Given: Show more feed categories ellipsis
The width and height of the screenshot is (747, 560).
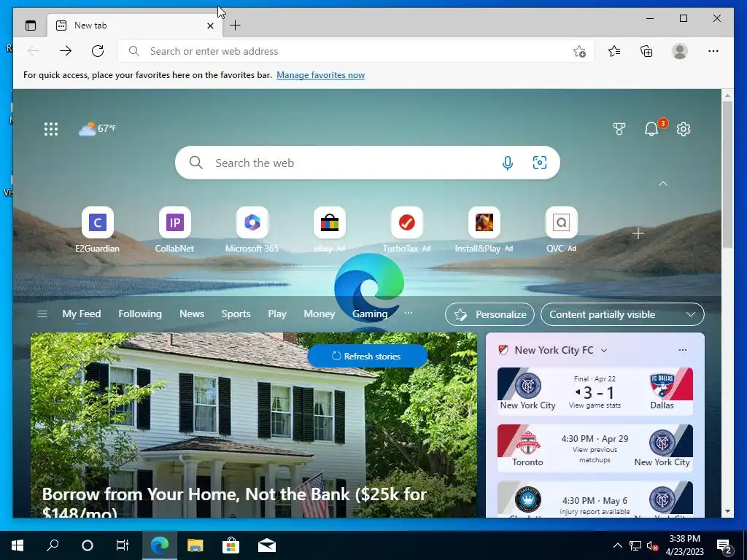Looking at the screenshot, I should [x=409, y=314].
